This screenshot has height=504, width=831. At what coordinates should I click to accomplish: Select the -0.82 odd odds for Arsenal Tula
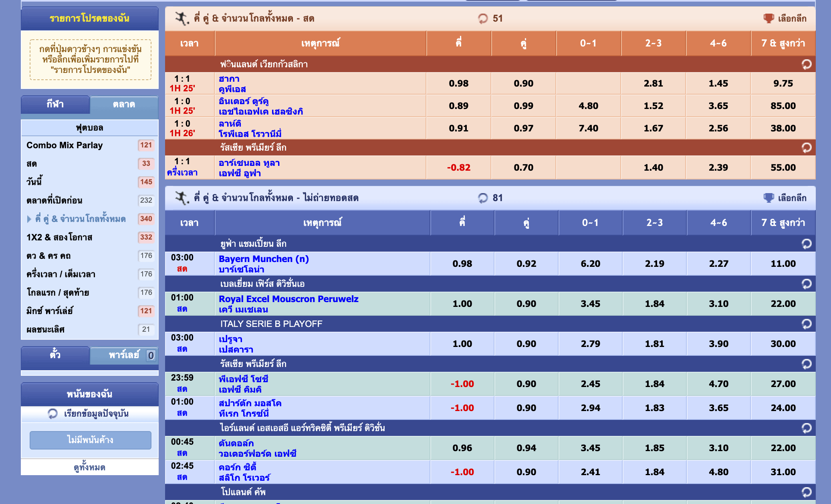click(458, 167)
